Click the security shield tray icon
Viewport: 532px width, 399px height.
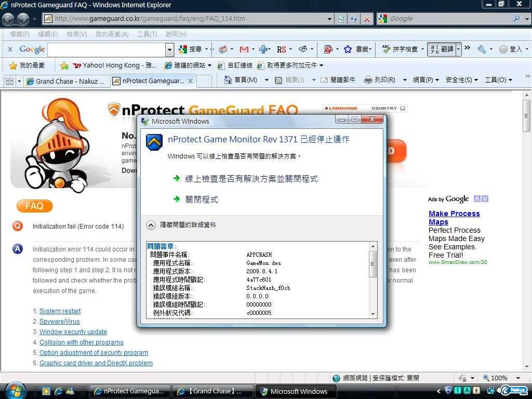(448, 391)
